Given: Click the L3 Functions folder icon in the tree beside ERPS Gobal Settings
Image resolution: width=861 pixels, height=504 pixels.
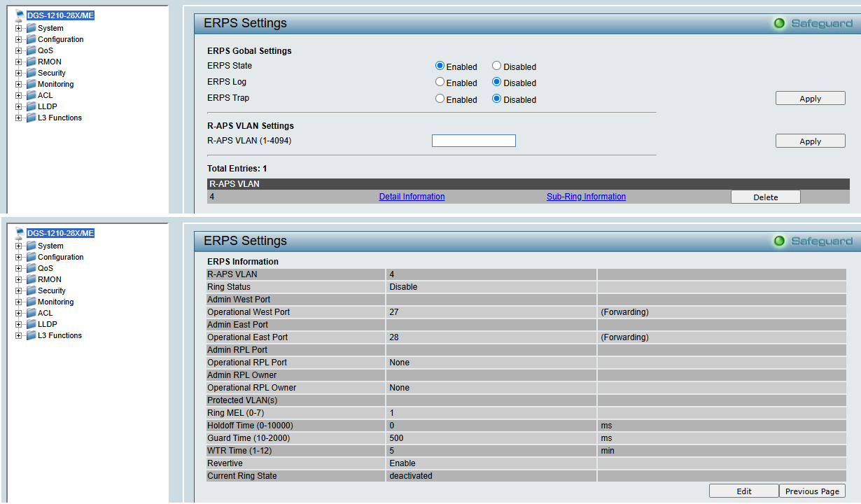Looking at the screenshot, I should tap(31, 118).
